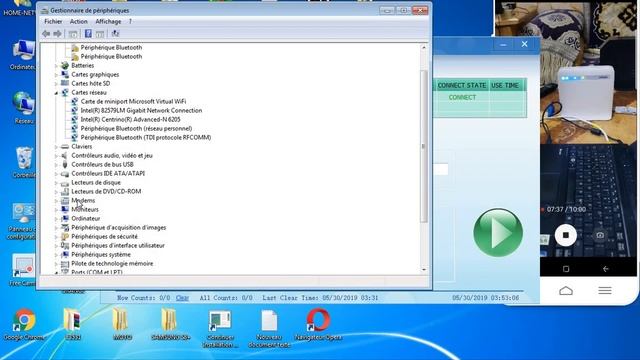The width and height of the screenshot is (640, 360).
Task: Select Périphérique Bluetooth (réseau personnel)
Action: 136,128
